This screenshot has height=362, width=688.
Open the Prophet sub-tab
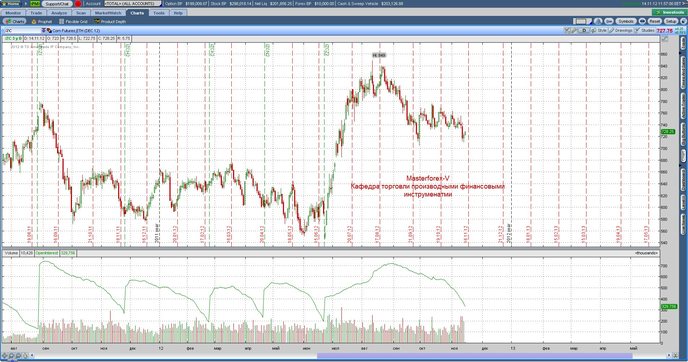tap(42, 21)
